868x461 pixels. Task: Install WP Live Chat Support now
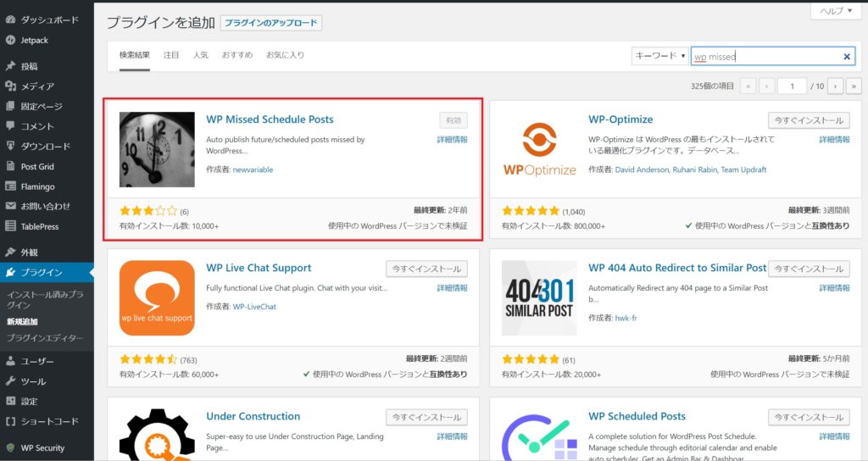426,269
